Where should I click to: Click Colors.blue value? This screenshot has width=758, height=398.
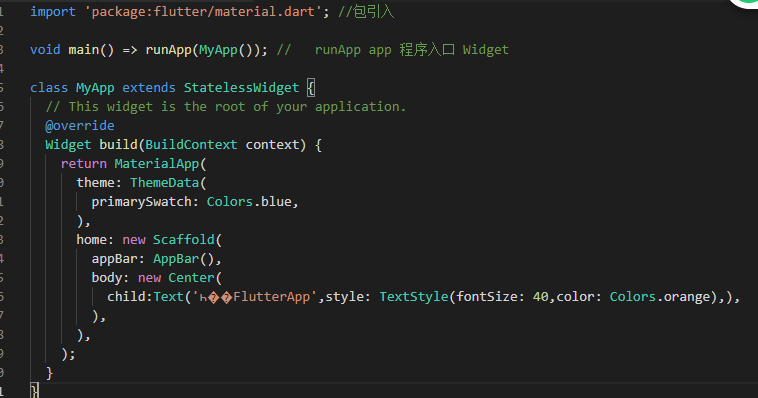[x=249, y=202]
